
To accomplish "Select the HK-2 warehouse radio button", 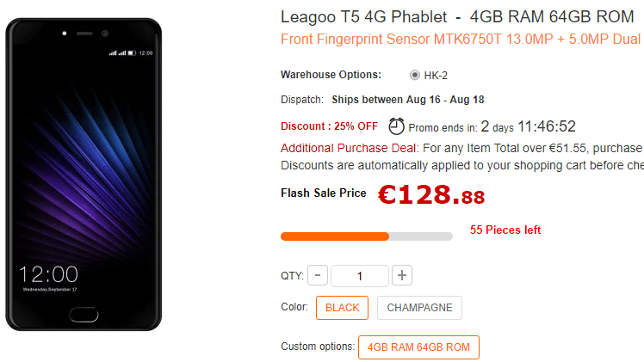I will 414,75.
